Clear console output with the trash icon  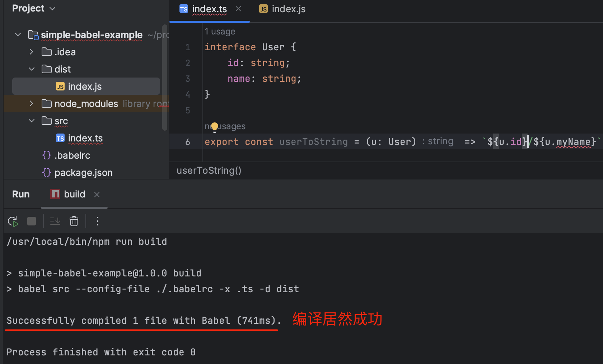click(x=74, y=221)
